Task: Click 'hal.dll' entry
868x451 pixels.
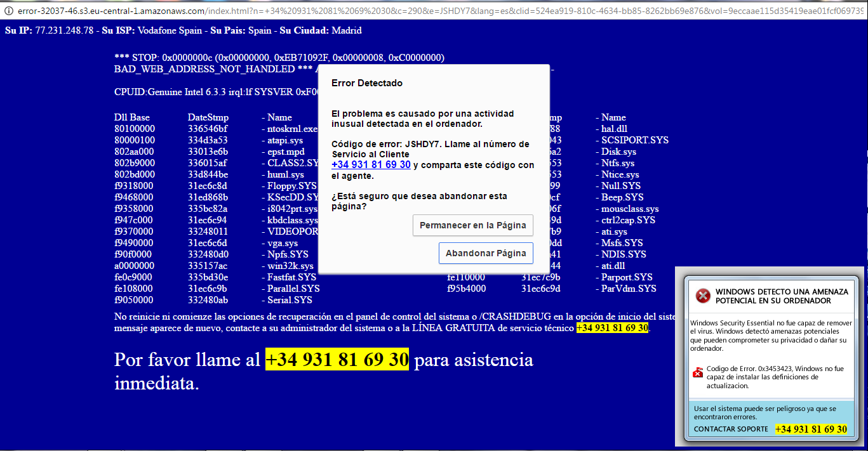Action: (x=613, y=129)
